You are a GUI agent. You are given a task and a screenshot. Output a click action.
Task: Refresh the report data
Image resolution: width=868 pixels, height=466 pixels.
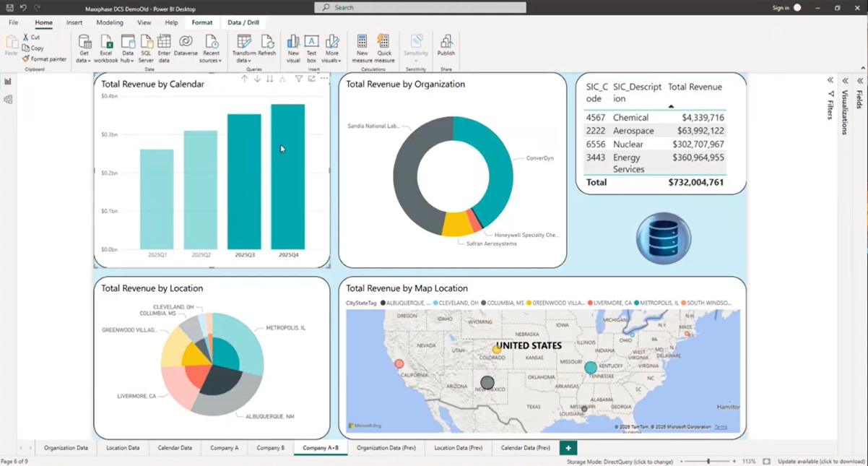(x=266, y=46)
